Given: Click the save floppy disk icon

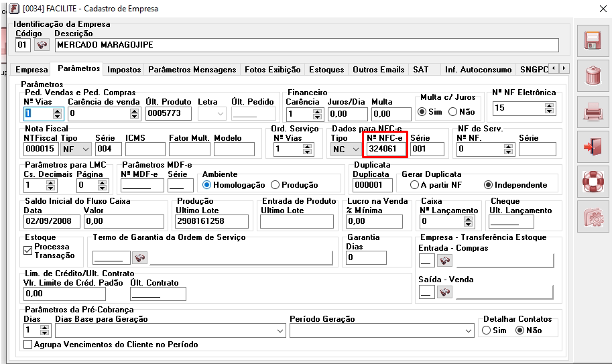Looking at the screenshot, I should [x=593, y=41].
